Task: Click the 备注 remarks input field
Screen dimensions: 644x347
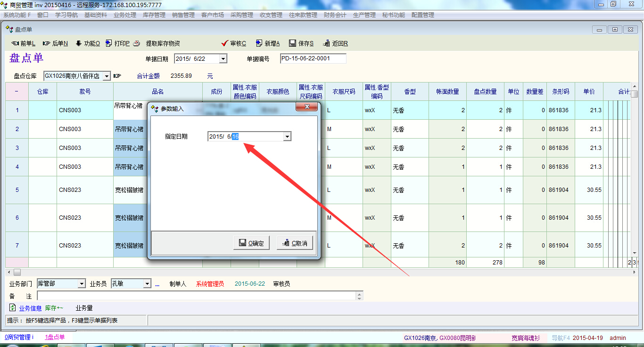Action: point(196,296)
